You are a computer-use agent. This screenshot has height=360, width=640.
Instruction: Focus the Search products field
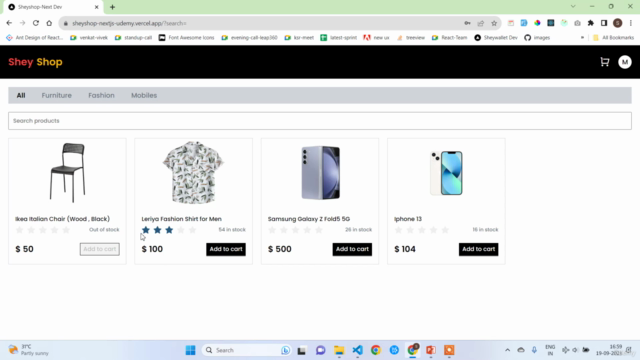(320, 121)
